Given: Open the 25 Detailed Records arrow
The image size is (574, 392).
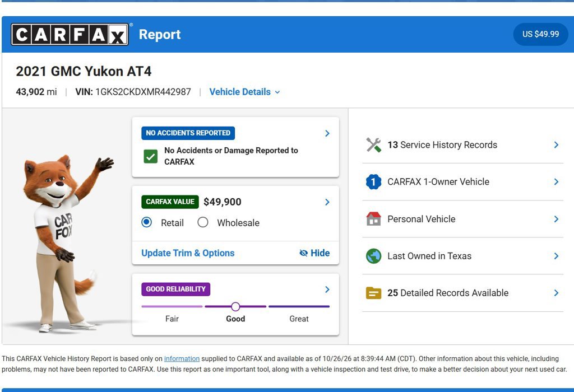Looking at the screenshot, I should (556, 293).
